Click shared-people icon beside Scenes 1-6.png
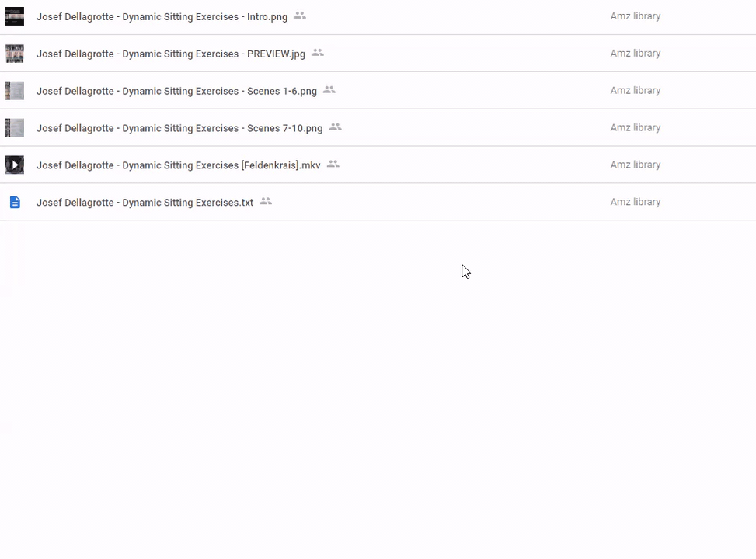The height and width of the screenshot is (559, 756). [329, 90]
